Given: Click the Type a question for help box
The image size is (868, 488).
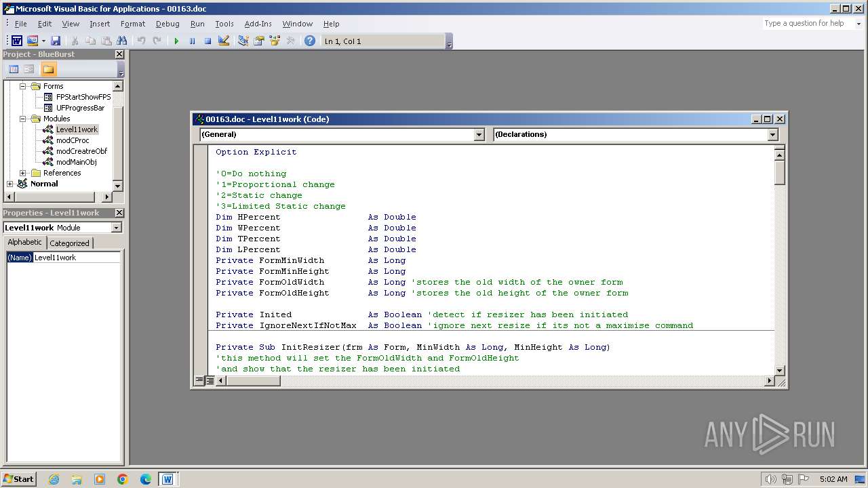Looking at the screenshot, I should [807, 24].
